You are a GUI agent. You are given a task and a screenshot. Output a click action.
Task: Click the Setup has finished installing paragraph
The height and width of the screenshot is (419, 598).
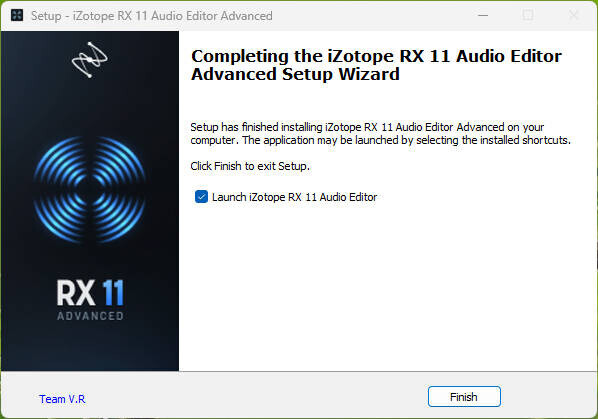380,133
